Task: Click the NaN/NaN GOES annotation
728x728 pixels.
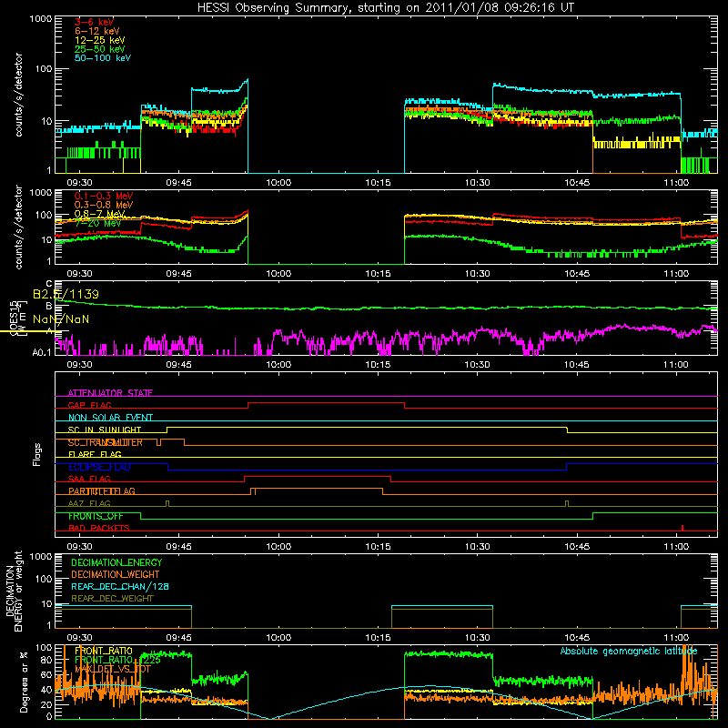Action: click(x=61, y=319)
